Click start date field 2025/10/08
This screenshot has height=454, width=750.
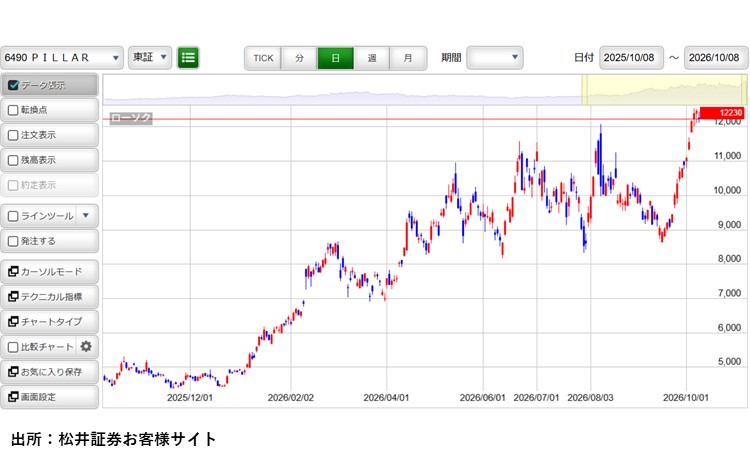[x=631, y=58]
